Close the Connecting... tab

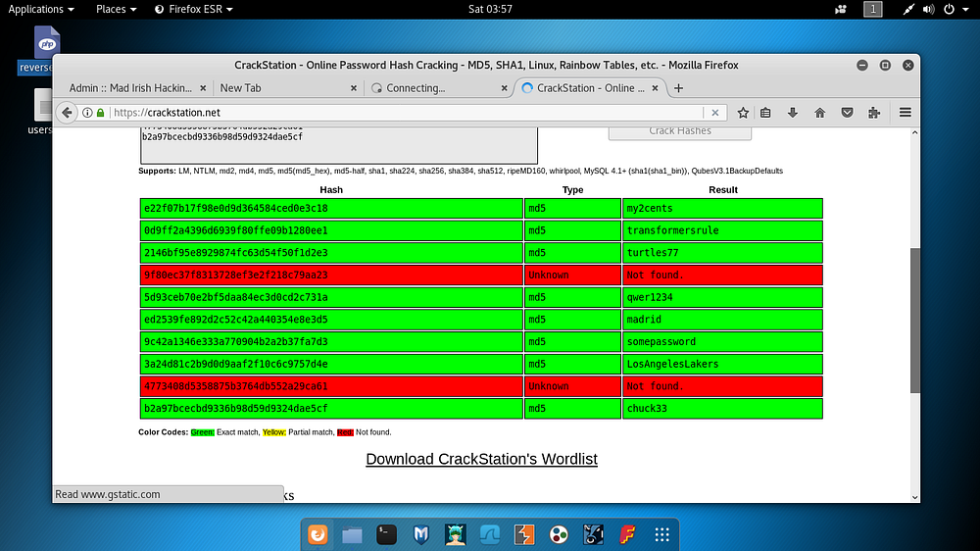(505, 88)
